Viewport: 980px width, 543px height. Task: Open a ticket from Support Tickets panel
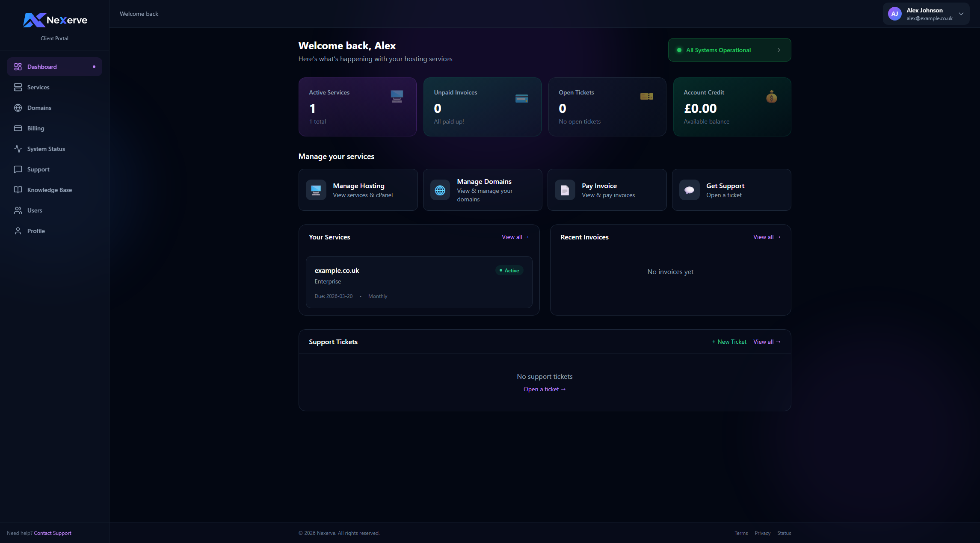(544, 389)
